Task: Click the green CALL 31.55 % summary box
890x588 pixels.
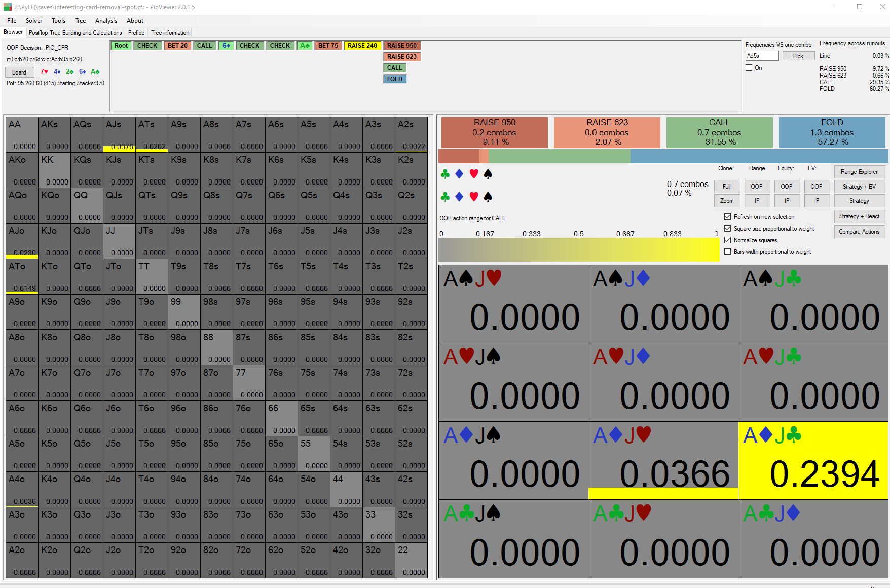Action: 719,132
